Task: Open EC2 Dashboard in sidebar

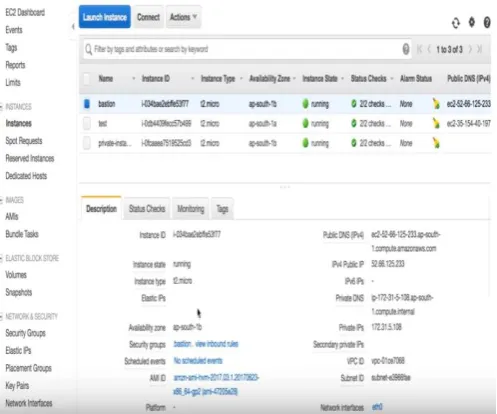Action: coord(25,12)
